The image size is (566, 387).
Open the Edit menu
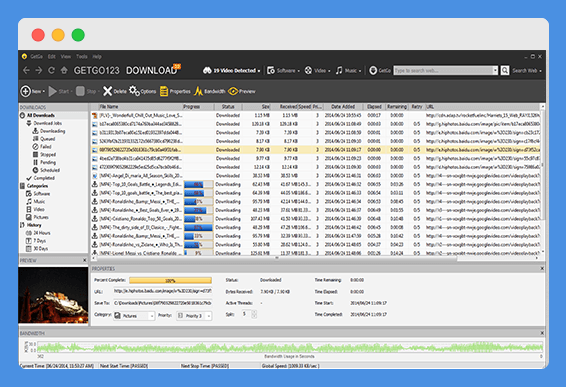[52, 57]
